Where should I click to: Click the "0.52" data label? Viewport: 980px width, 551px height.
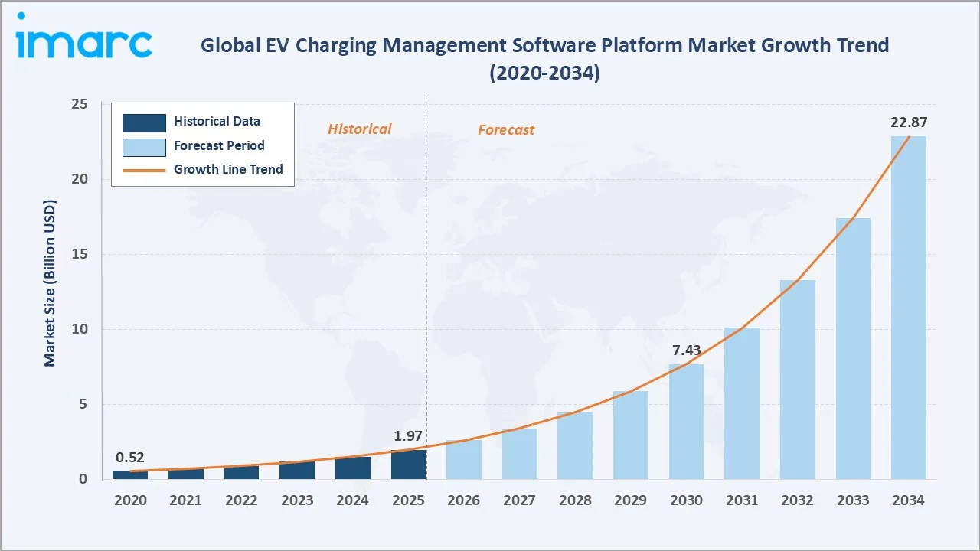tap(130, 458)
